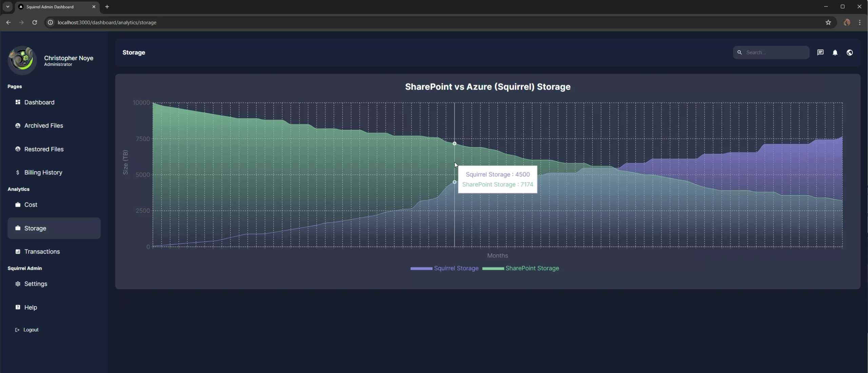868x373 pixels.
Task: Bookmark this page with star icon
Action: pyautogui.click(x=828, y=22)
